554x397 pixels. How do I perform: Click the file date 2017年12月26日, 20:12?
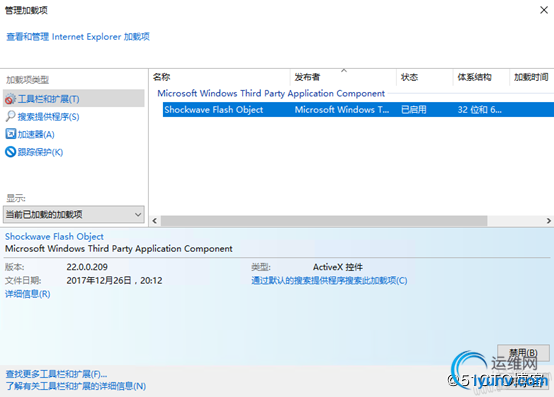[x=114, y=281]
